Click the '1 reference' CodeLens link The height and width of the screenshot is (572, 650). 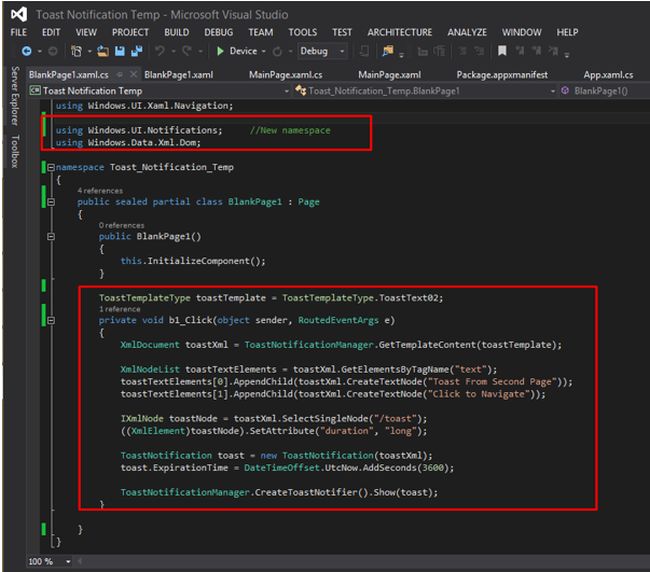pyautogui.click(x=119, y=309)
